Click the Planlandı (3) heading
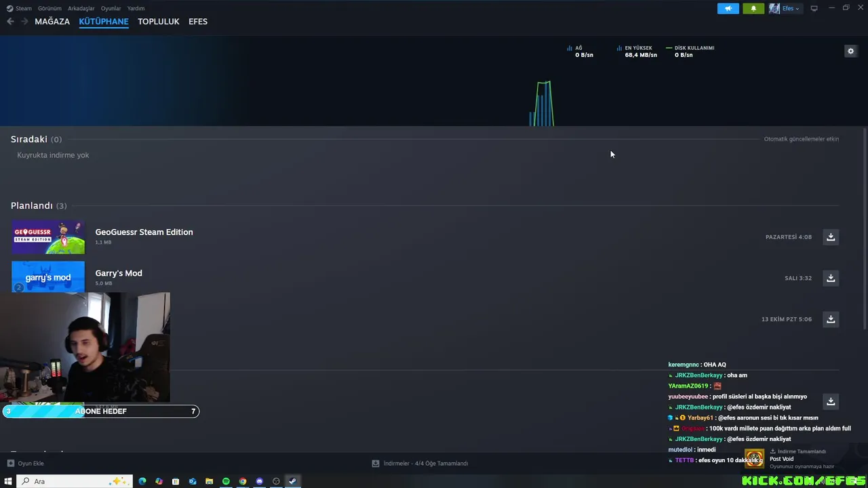The width and height of the screenshot is (868, 488). (39, 205)
